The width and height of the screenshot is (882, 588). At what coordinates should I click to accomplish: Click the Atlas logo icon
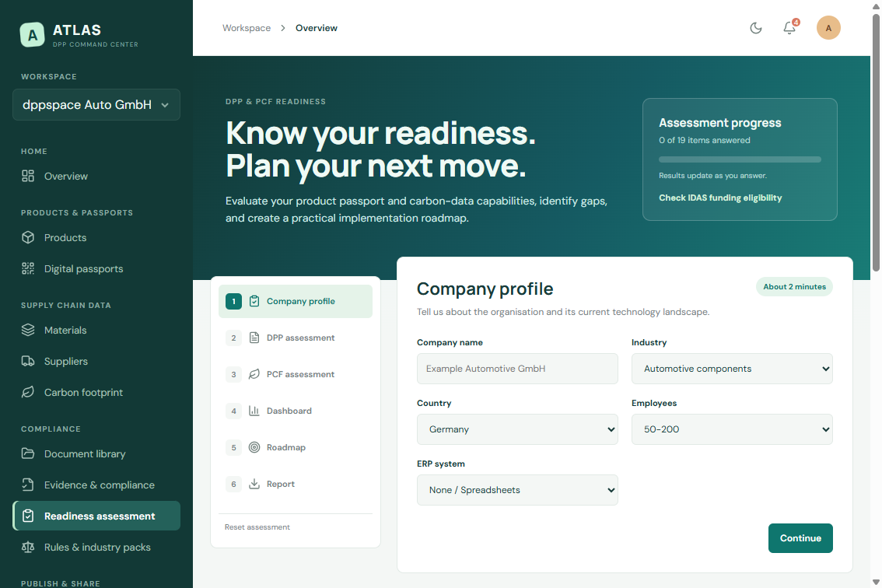point(32,35)
